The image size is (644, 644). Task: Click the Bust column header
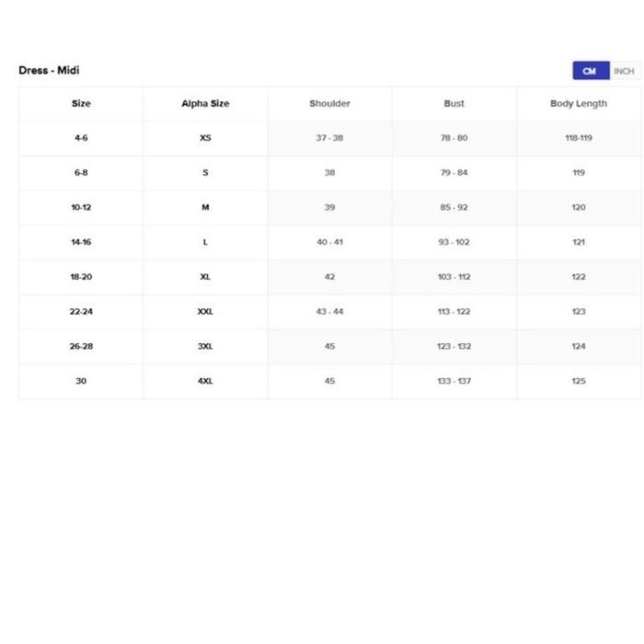coord(454,104)
